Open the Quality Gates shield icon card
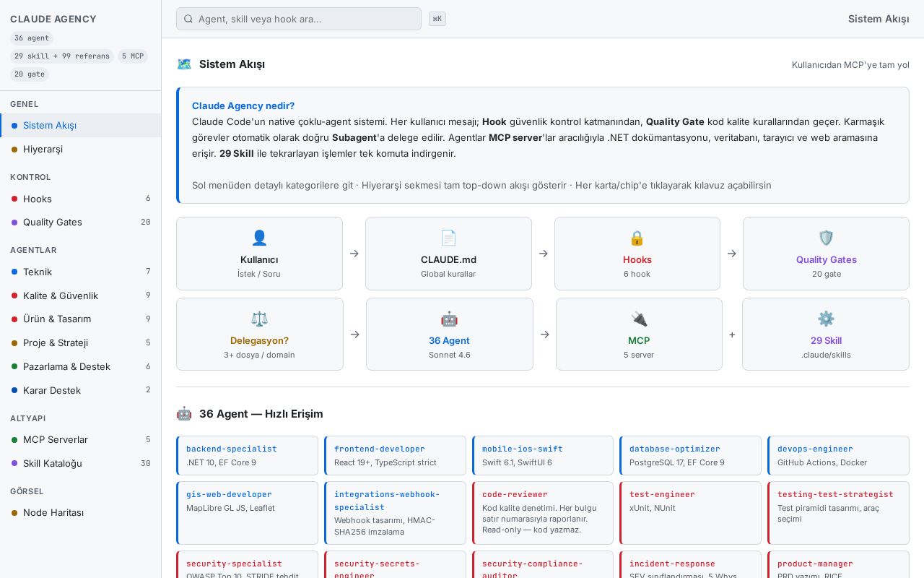Image resolution: width=924 pixels, height=578 pixels. (x=826, y=254)
